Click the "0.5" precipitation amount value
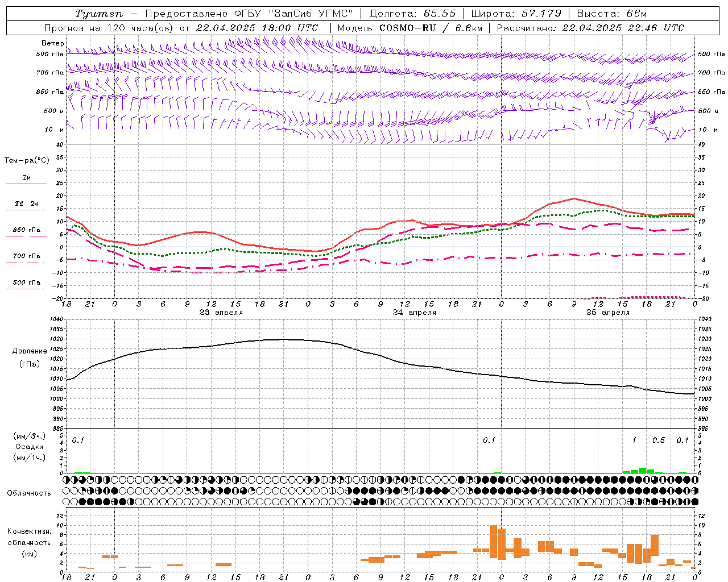 (658, 440)
